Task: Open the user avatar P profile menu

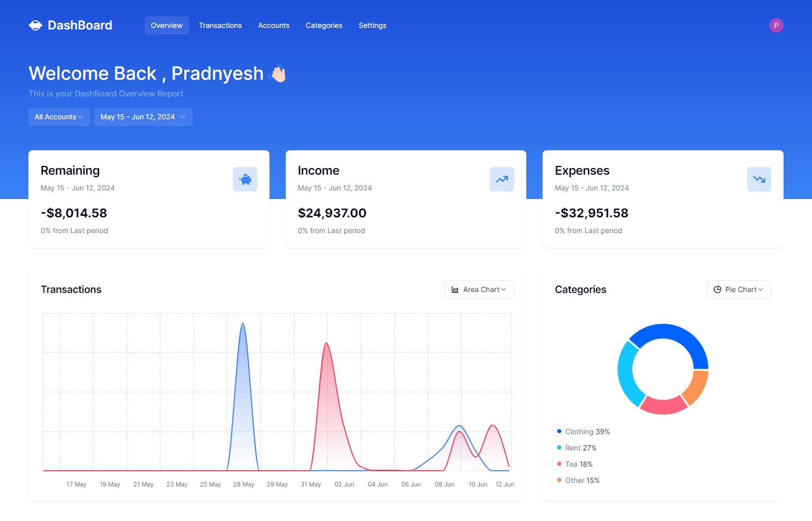Action: (x=776, y=25)
